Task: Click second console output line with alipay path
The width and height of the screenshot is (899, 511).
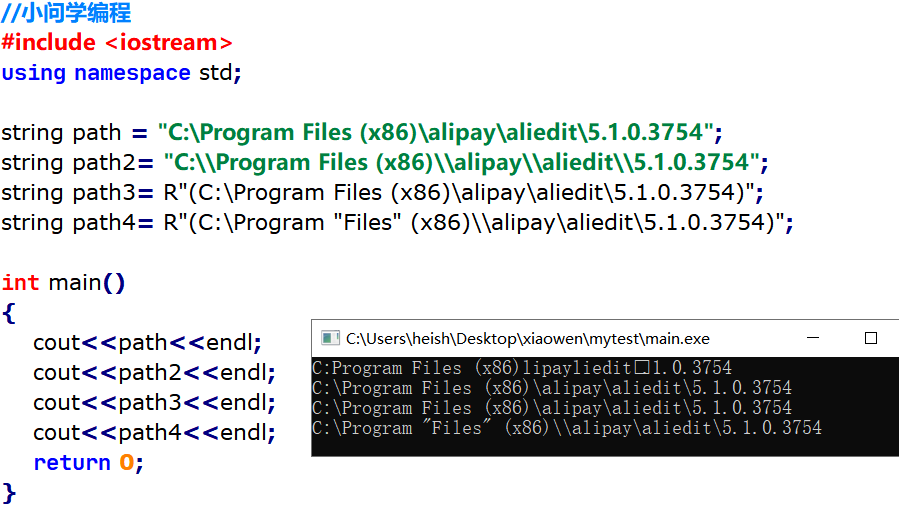Action: click(552, 388)
